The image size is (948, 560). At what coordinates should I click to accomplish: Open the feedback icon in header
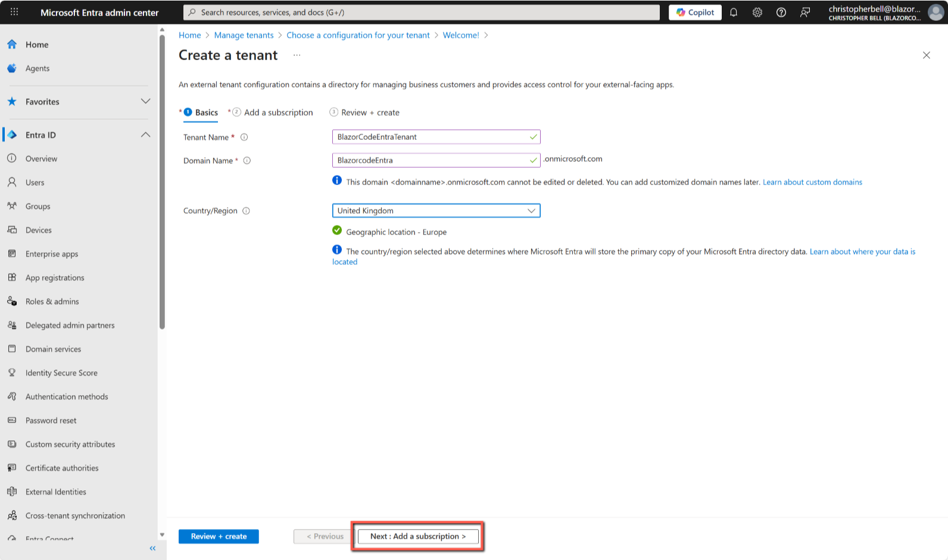[805, 12]
